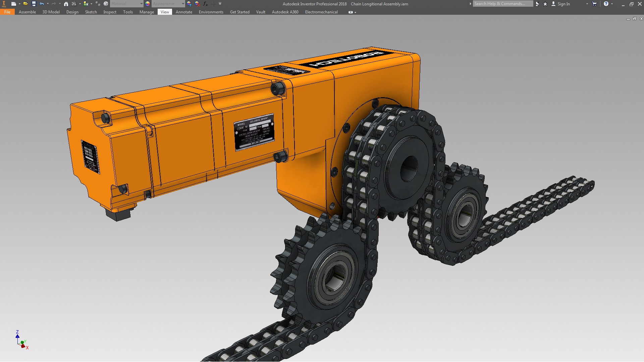Screen dimensions: 644x362
Task: Return to Home view icon
Action: tap(66, 4)
